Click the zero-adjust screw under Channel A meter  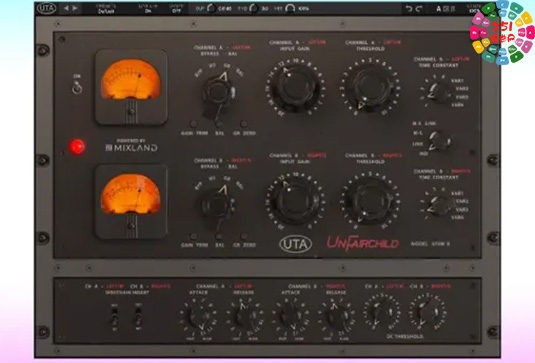click(131, 112)
